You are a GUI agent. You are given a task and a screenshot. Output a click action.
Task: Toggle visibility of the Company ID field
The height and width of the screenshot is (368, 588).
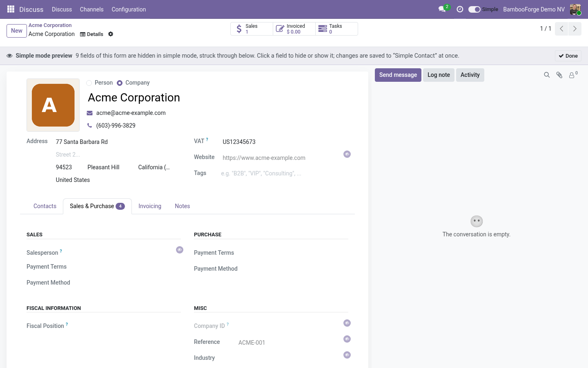(x=347, y=323)
